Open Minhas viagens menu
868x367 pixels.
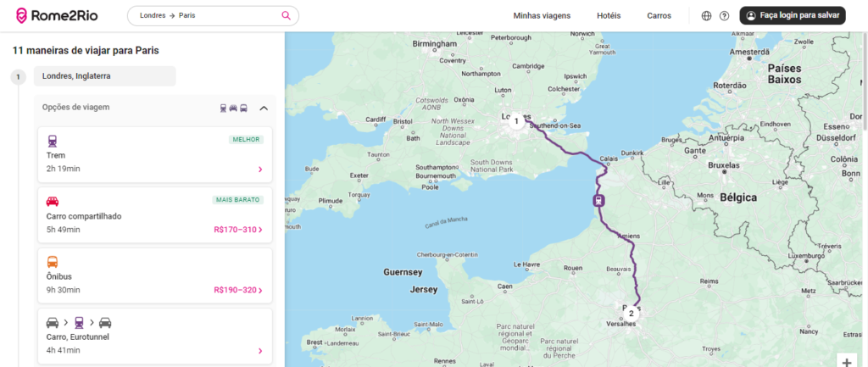542,15
